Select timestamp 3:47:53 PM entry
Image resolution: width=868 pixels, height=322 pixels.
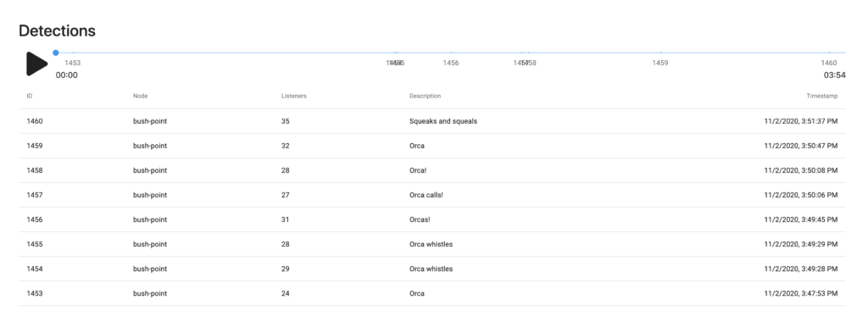tap(801, 294)
